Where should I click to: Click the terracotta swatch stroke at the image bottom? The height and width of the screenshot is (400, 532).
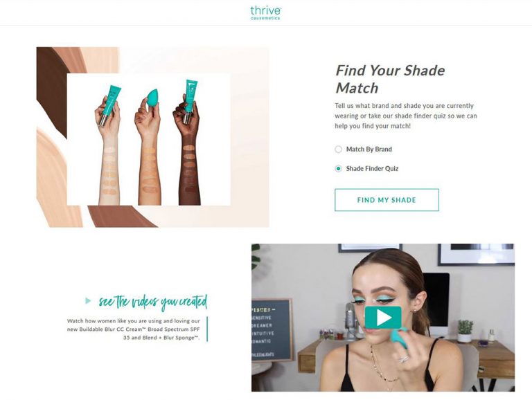pyautogui.click(x=122, y=216)
